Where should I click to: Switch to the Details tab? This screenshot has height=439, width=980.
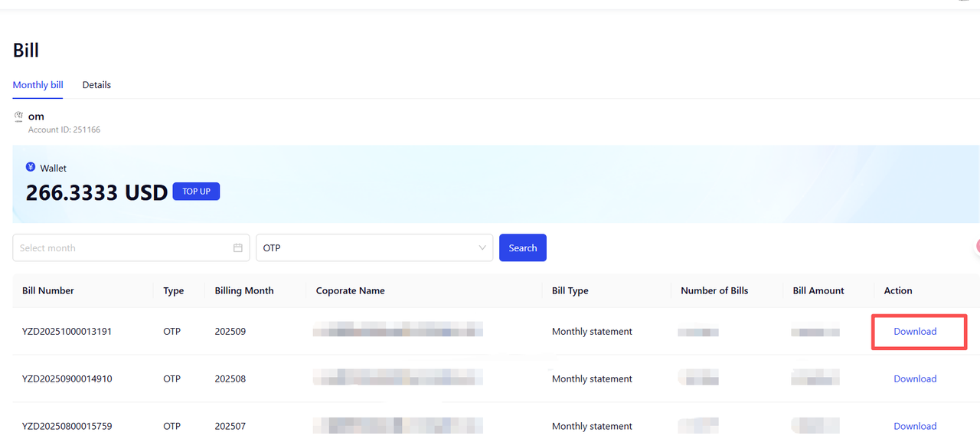pos(96,85)
